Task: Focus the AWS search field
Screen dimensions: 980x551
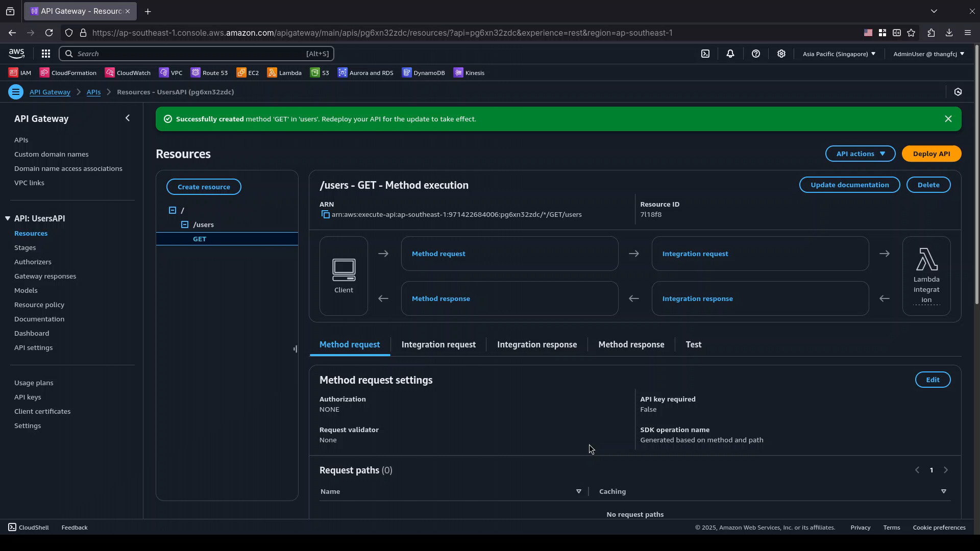Action: click(197, 54)
